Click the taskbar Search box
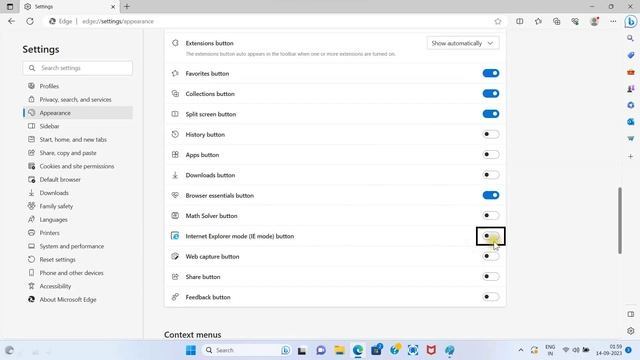The height and width of the screenshot is (360, 640). tap(246, 350)
